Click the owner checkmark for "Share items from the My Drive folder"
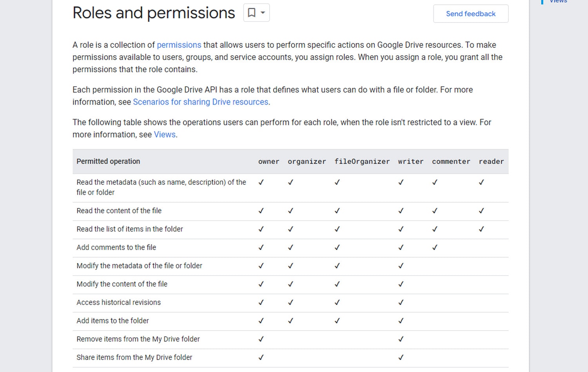Image resolution: width=588 pixels, height=372 pixels. [261, 357]
